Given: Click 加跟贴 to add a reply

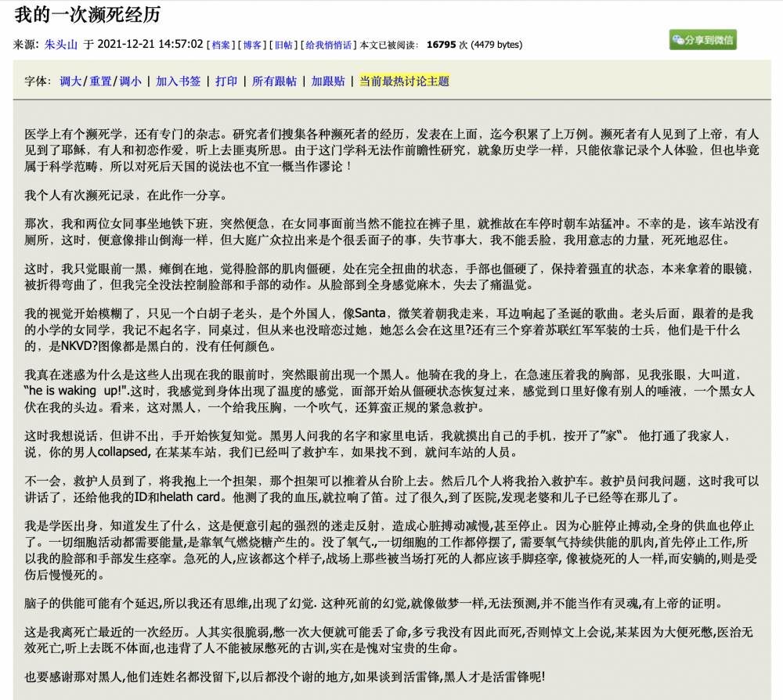Looking at the screenshot, I should [x=328, y=81].
